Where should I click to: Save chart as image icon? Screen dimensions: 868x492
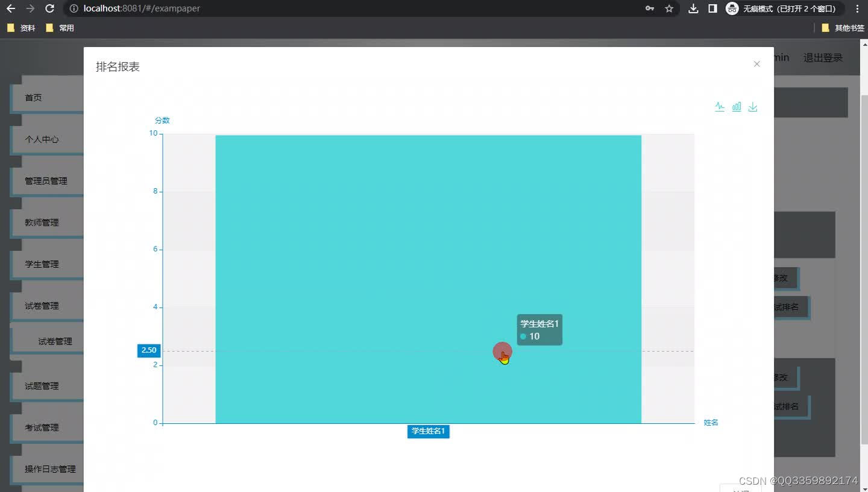click(753, 107)
